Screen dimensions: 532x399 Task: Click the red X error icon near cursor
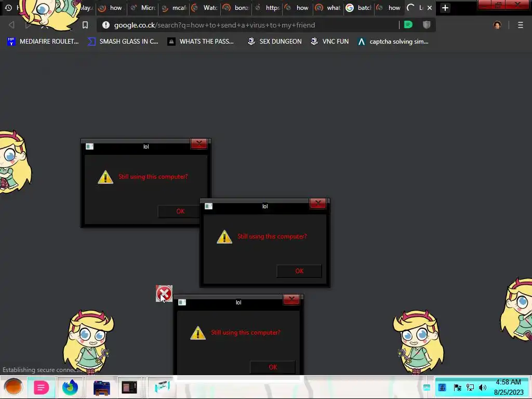pyautogui.click(x=164, y=294)
